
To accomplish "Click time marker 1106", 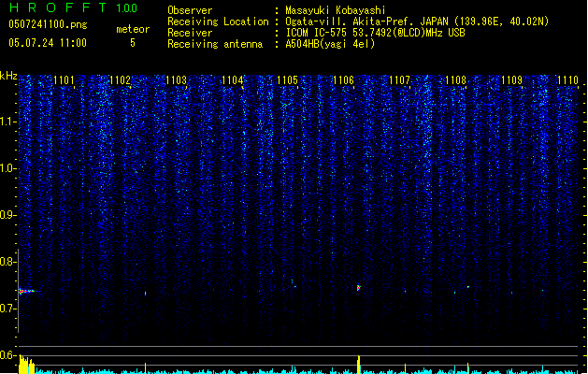I will tap(343, 79).
